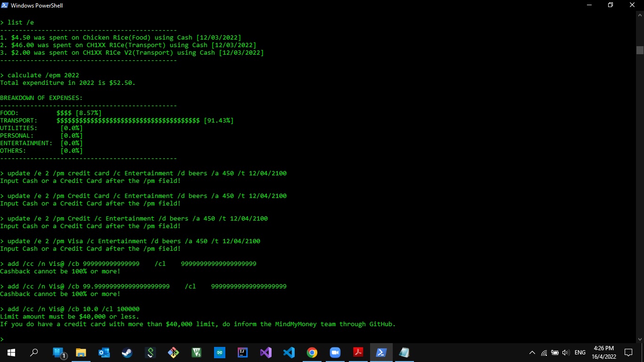Click expense line '3. $2.00 was spent on CH1XX R1Ce V2'
Screen dimensions: 644x362
132,52
